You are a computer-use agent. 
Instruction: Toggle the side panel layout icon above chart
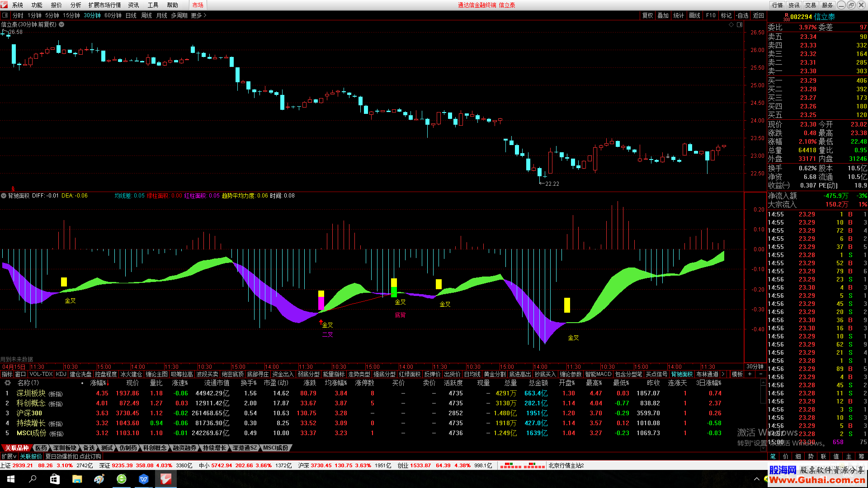[x=740, y=25]
